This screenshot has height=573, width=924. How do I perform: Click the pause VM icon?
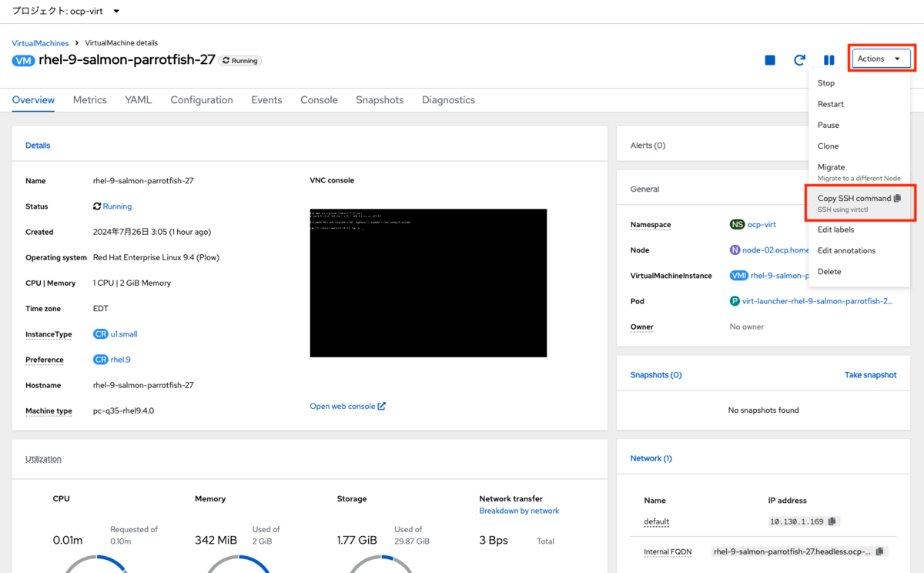[x=829, y=60]
